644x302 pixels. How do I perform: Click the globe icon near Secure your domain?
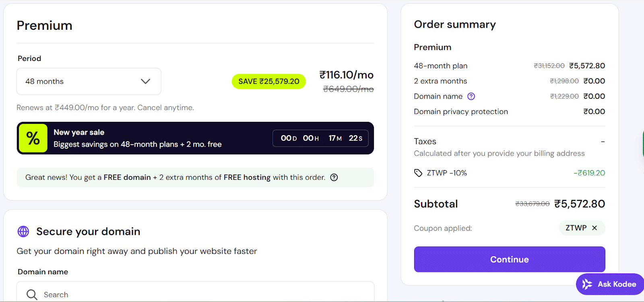(23, 231)
